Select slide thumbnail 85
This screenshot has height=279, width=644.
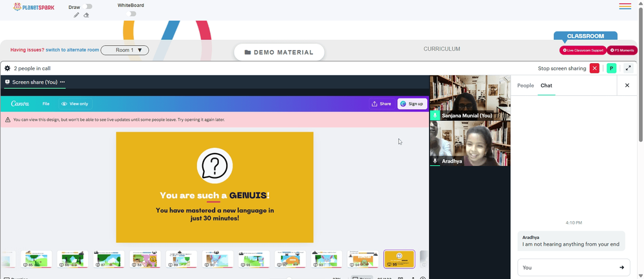(36, 259)
